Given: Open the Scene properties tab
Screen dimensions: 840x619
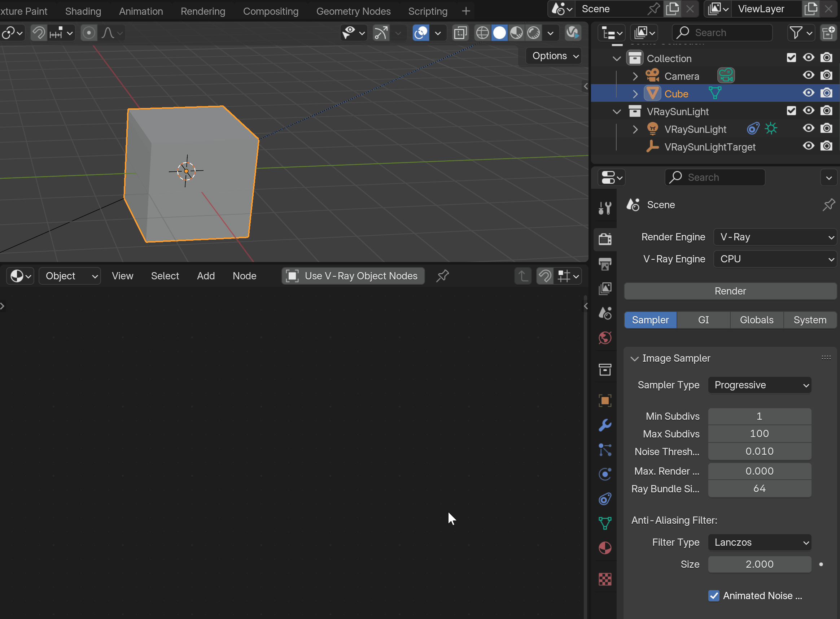Looking at the screenshot, I should 605,313.
